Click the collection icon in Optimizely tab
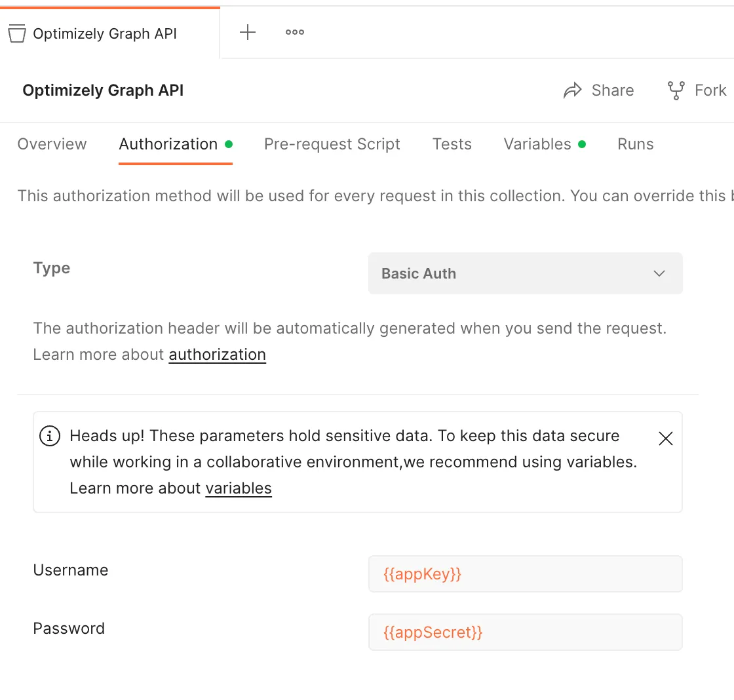 [x=17, y=33]
